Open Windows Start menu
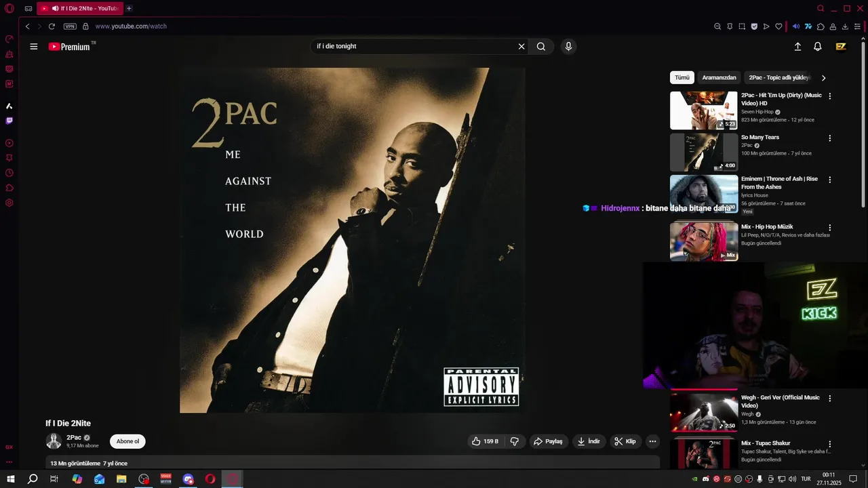 tap(11, 479)
